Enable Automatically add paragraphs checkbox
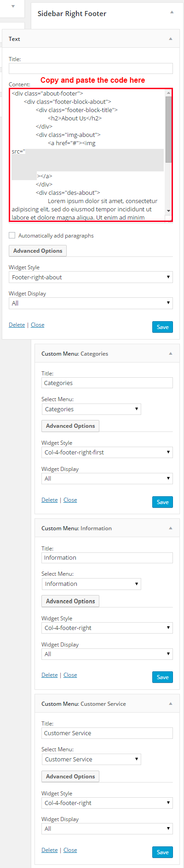This screenshot has height=868, width=184. [12, 235]
